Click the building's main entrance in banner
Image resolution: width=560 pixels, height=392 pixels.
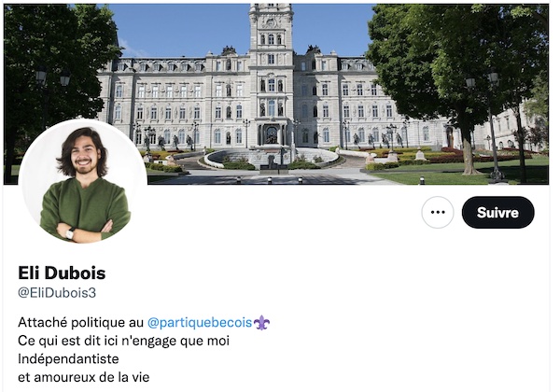[272, 135]
